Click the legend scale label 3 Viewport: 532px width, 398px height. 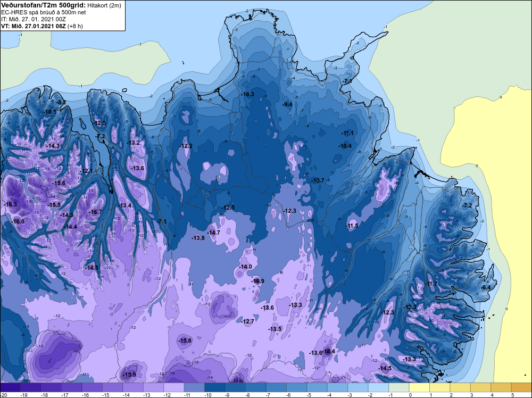point(471,395)
